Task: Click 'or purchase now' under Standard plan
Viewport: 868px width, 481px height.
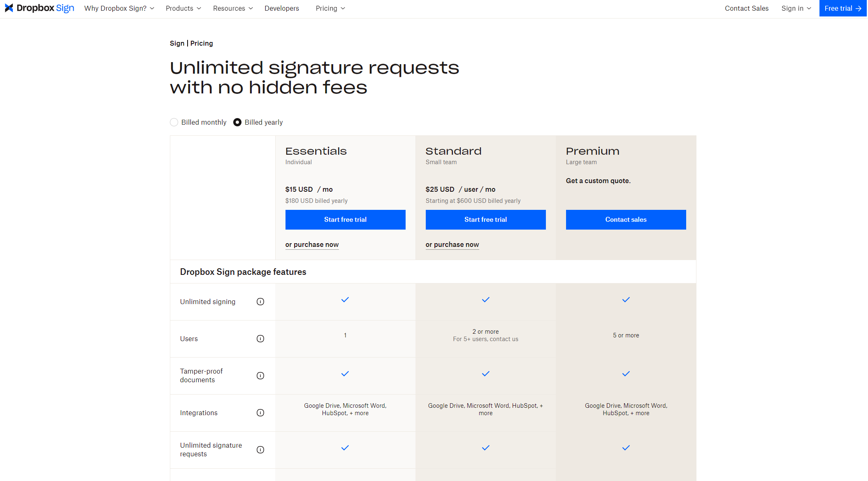Action: point(452,244)
